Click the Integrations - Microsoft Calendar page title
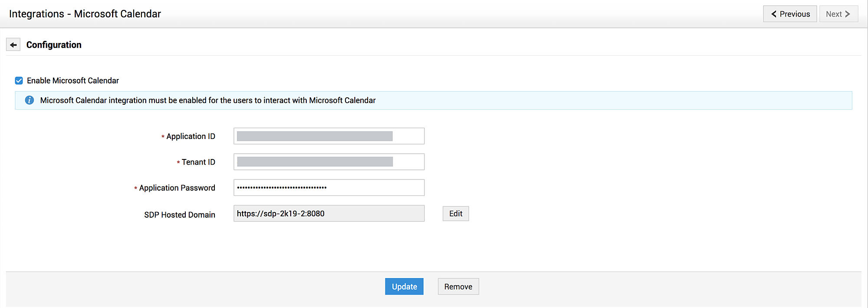868x308 pixels. coord(85,14)
